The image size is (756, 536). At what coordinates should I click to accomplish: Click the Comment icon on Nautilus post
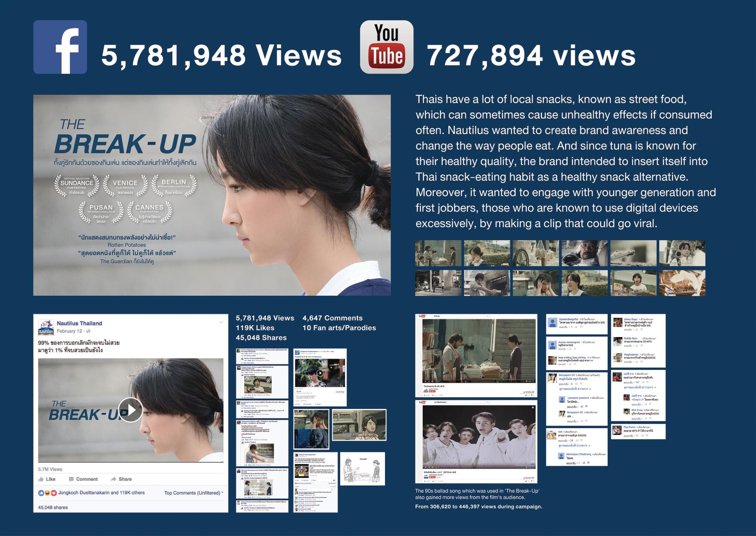(x=72, y=479)
